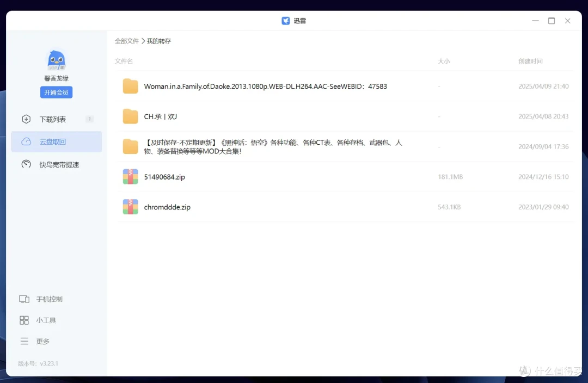Click the folder icon for Woman.in.a.Family.of.Daoke
Viewport: 588px width, 383px height.
pos(131,86)
